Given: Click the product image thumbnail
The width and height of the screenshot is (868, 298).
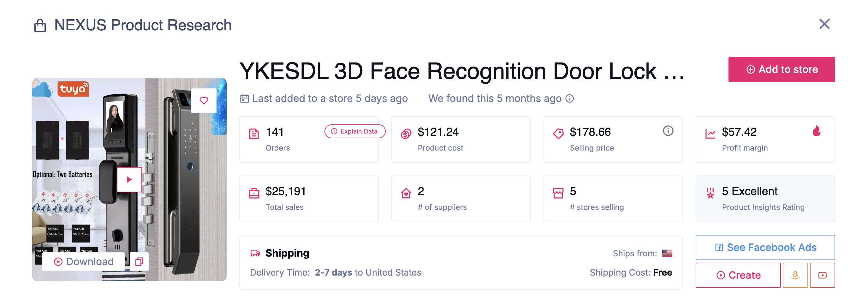Looking at the screenshot, I should (129, 180).
